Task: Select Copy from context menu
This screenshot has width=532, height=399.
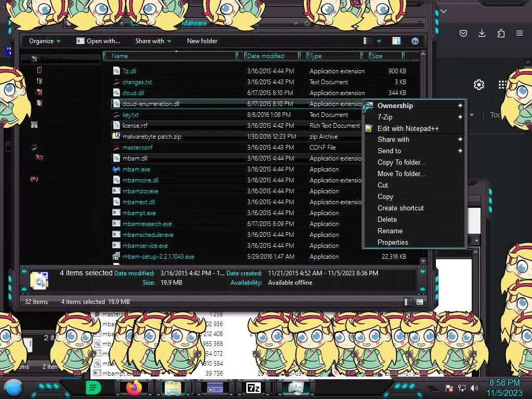Action: click(x=413, y=197)
